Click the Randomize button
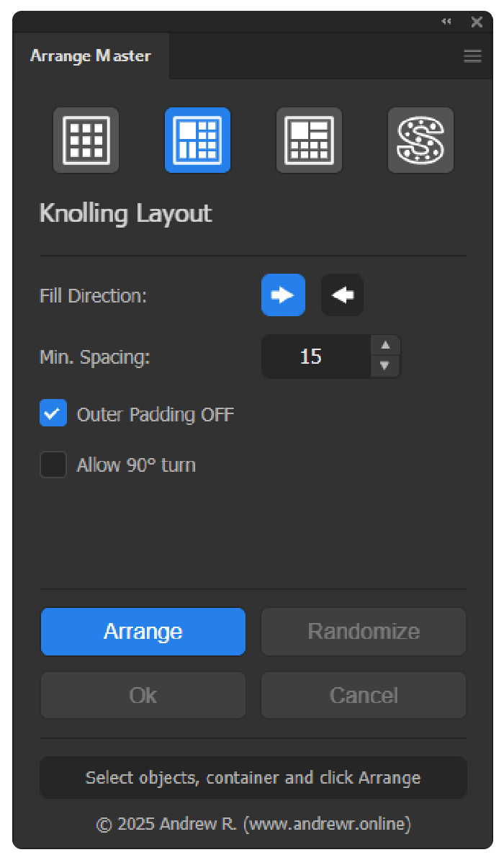The width and height of the screenshot is (504, 860). pyautogui.click(x=364, y=632)
